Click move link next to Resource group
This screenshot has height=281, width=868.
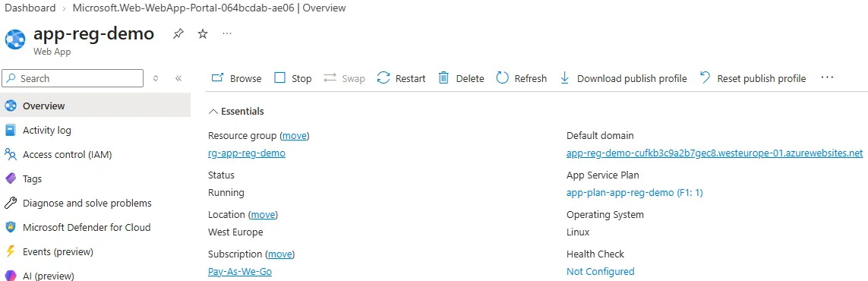pyautogui.click(x=295, y=135)
